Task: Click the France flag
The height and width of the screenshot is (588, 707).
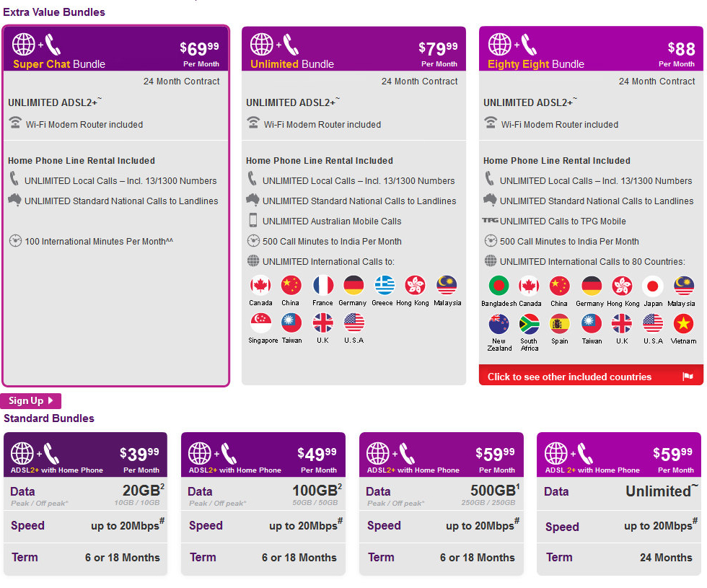Action: coord(323,286)
